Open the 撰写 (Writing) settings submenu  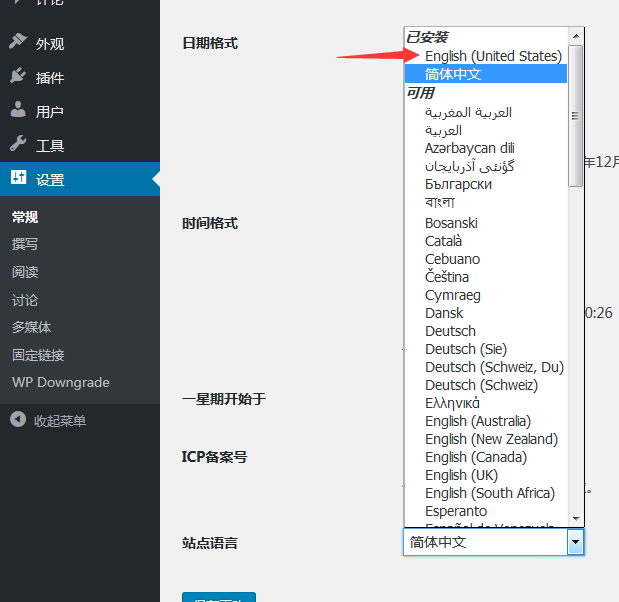click(25, 244)
